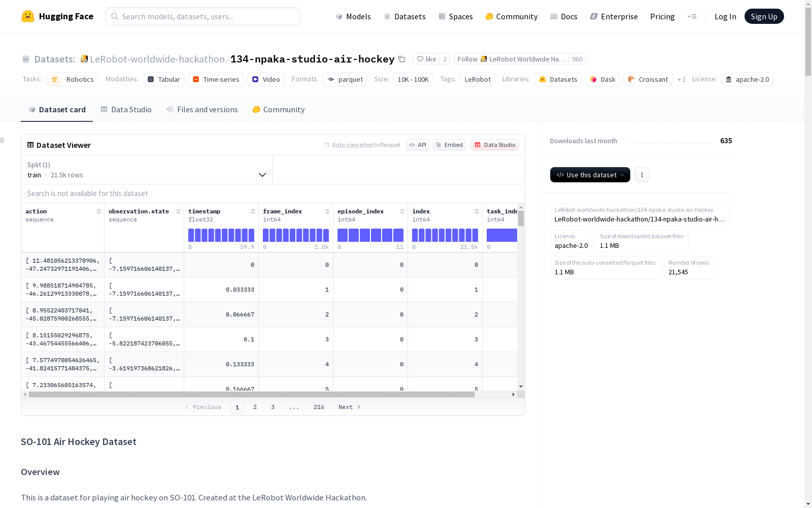Open API access for the viewer
This screenshot has width=812, height=508.
418,145
